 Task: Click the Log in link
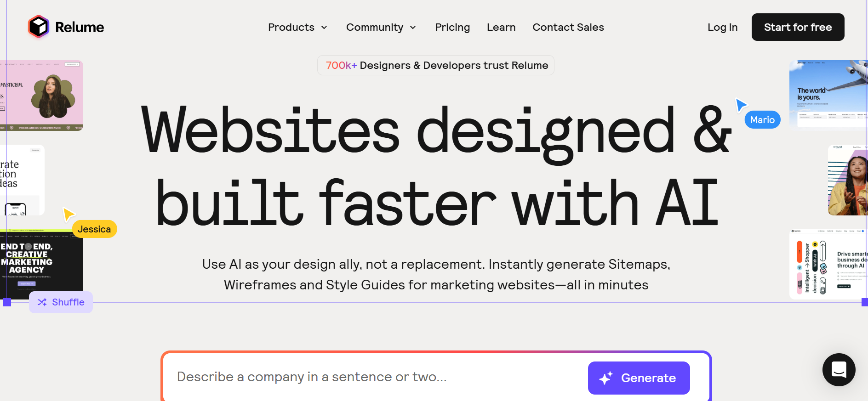coord(722,27)
